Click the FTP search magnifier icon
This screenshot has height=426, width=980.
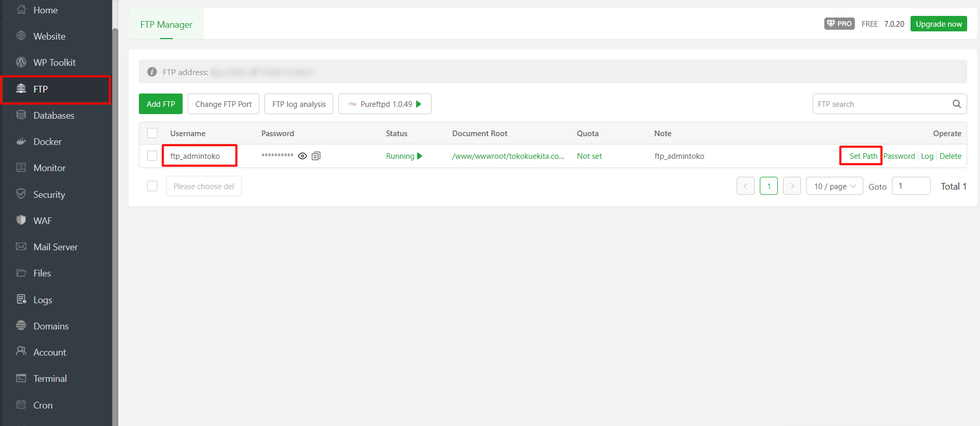coord(956,104)
